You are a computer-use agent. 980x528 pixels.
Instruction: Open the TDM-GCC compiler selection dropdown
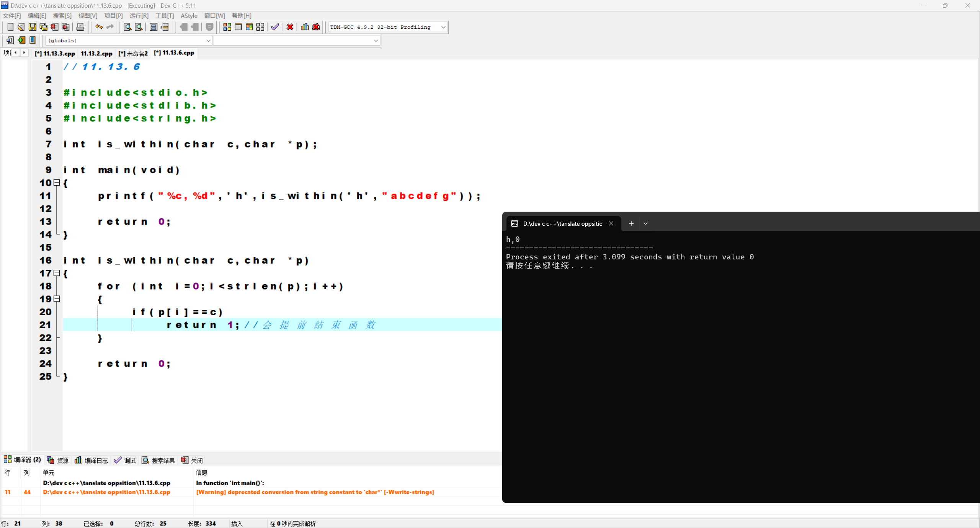[x=443, y=27]
